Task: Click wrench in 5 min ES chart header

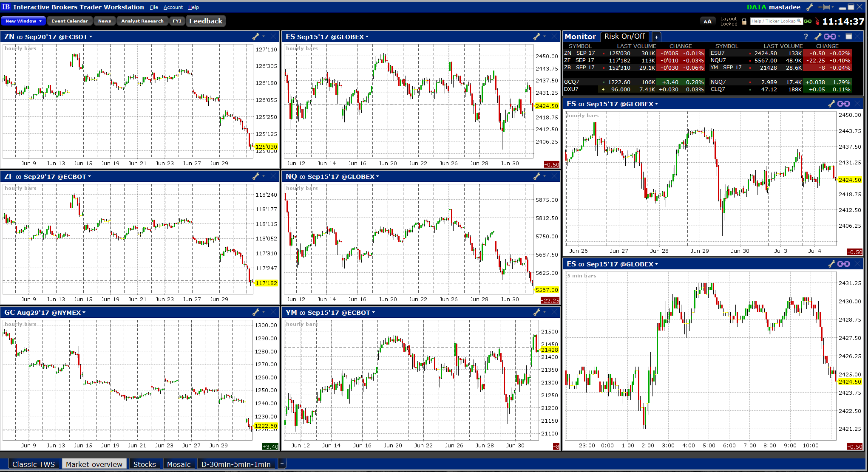Action: (x=831, y=264)
